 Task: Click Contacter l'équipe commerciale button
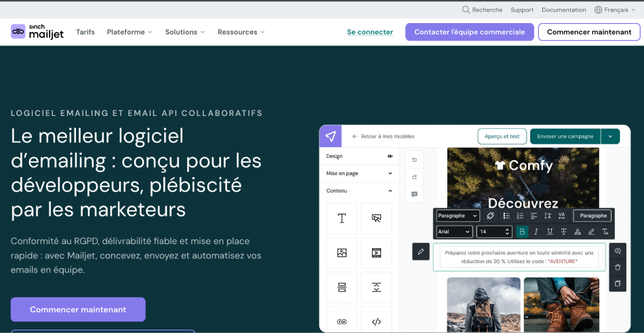470,32
